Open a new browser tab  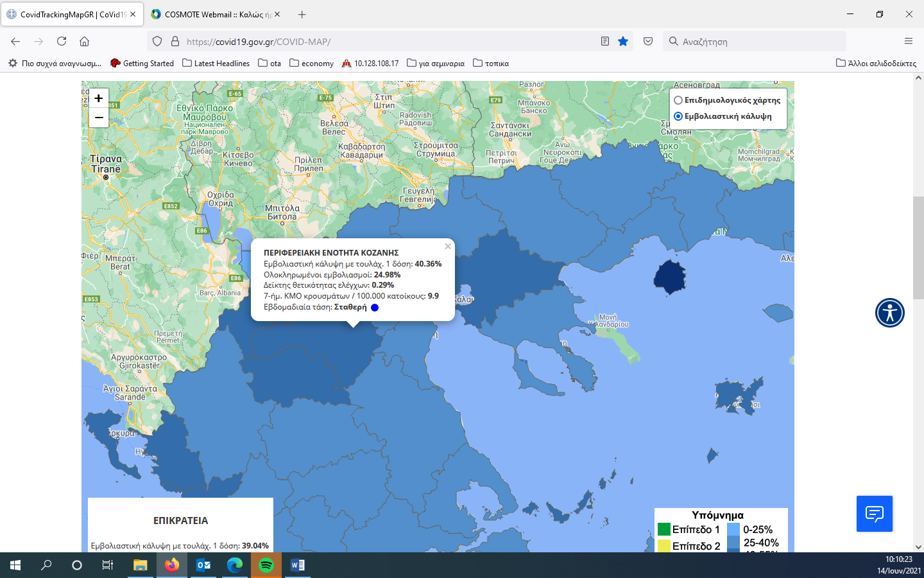pyautogui.click(x=302, y=14)
